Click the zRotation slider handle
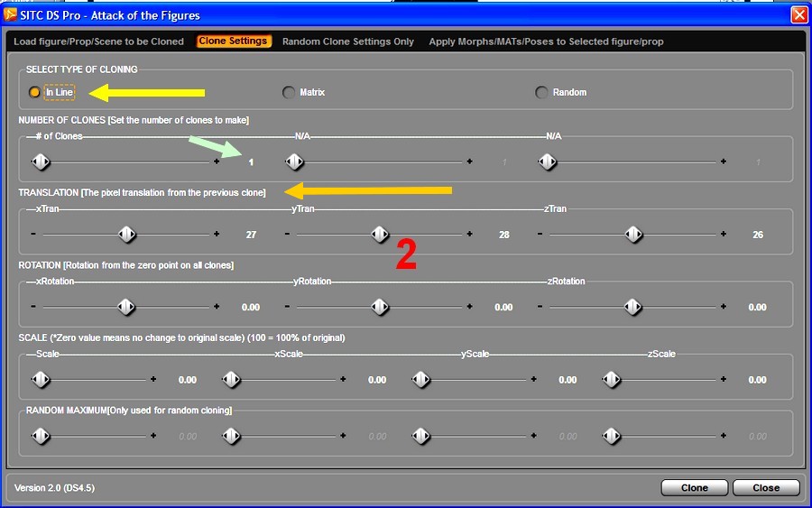Screen dimensions: 812x508 (632, 307)
